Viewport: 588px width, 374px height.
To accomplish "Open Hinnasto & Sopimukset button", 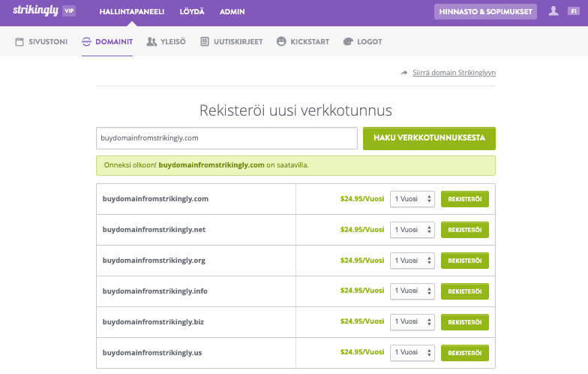I will 485,12.
